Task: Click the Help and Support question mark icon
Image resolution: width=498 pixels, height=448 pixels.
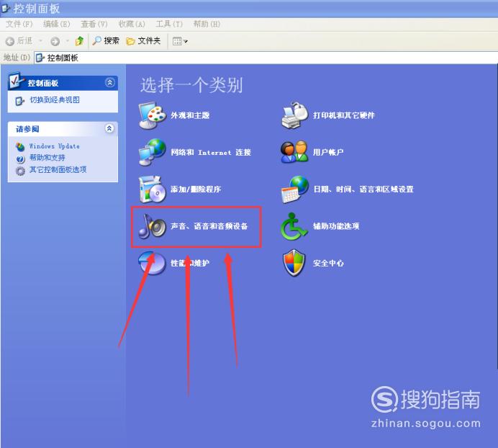Action: 20,158
